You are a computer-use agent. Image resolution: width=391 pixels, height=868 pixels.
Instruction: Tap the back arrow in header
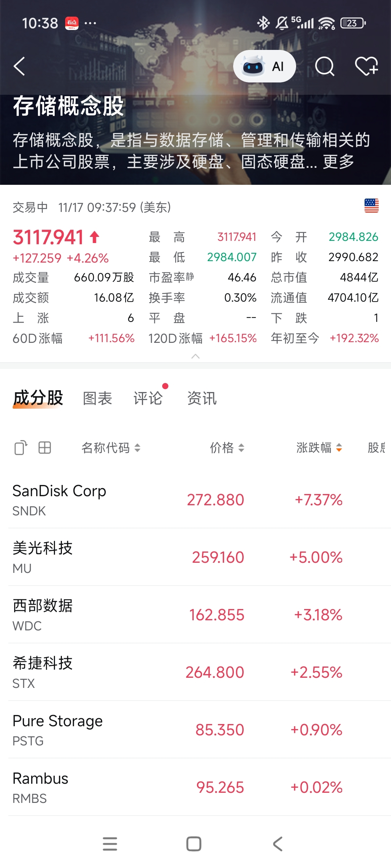(x=20, y=67)
